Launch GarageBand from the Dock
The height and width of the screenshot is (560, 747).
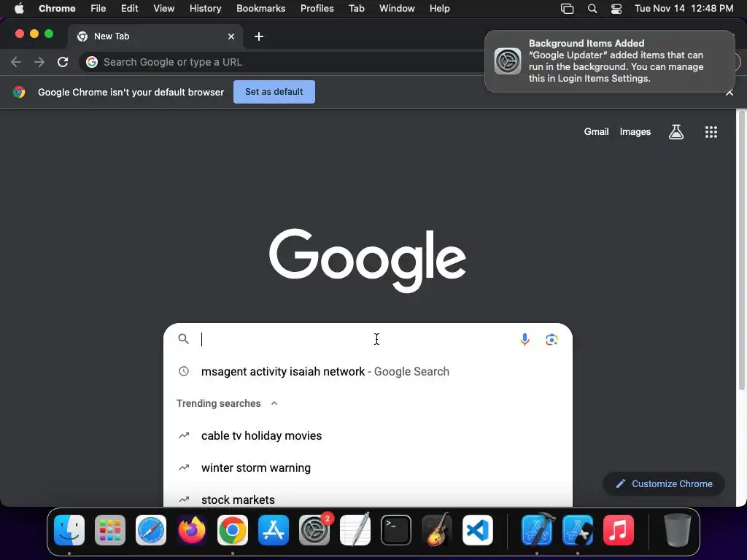(x=437, y=530)
